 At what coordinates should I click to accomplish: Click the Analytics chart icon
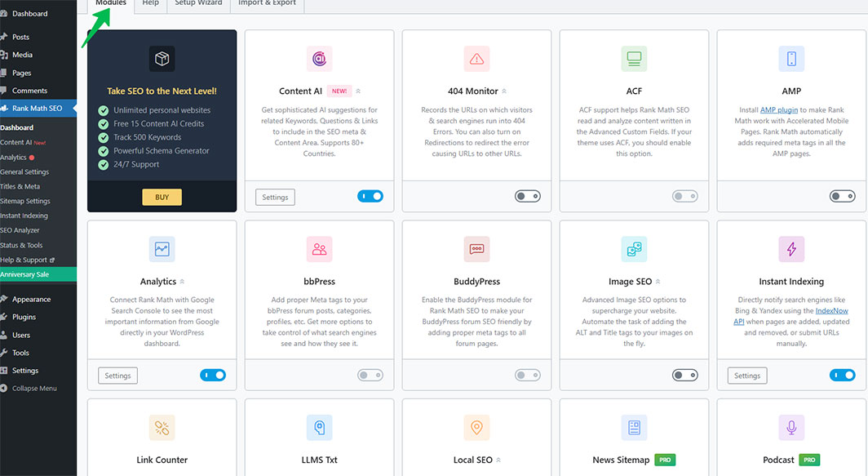point(162,249)
